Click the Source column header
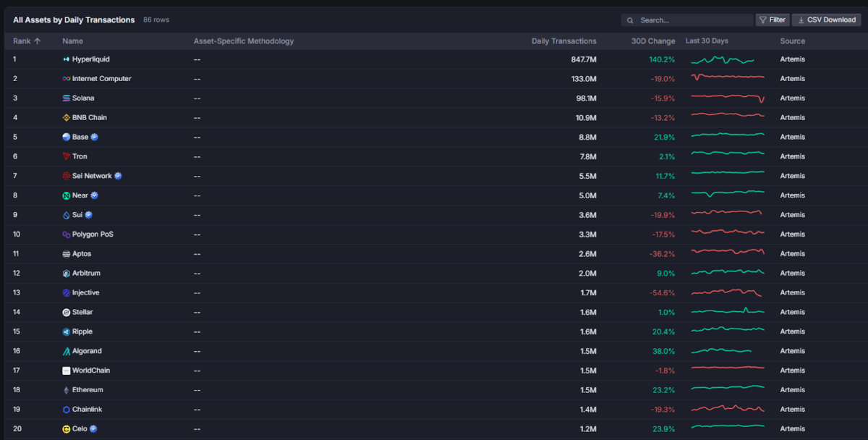868x440 pixels. point(793,41)
